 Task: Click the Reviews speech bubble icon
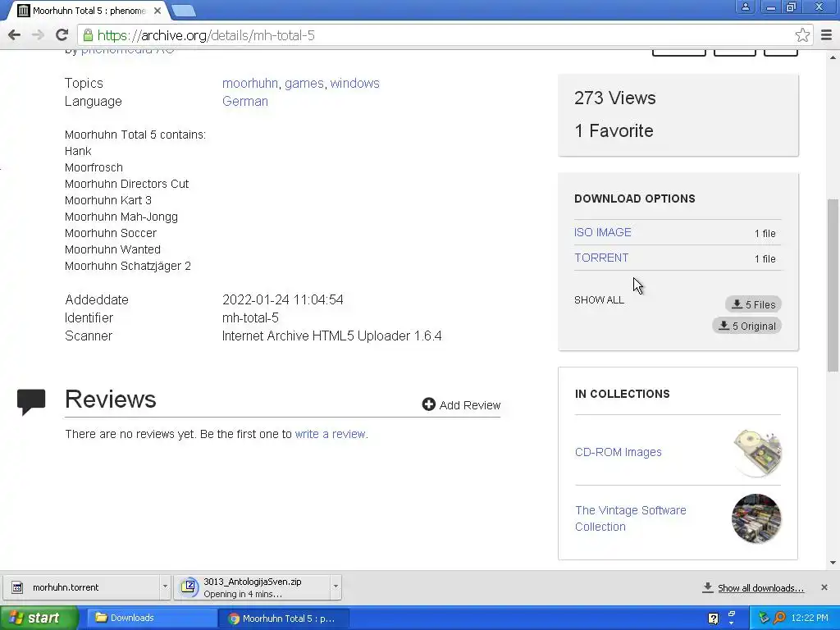[x=31, y=402]
